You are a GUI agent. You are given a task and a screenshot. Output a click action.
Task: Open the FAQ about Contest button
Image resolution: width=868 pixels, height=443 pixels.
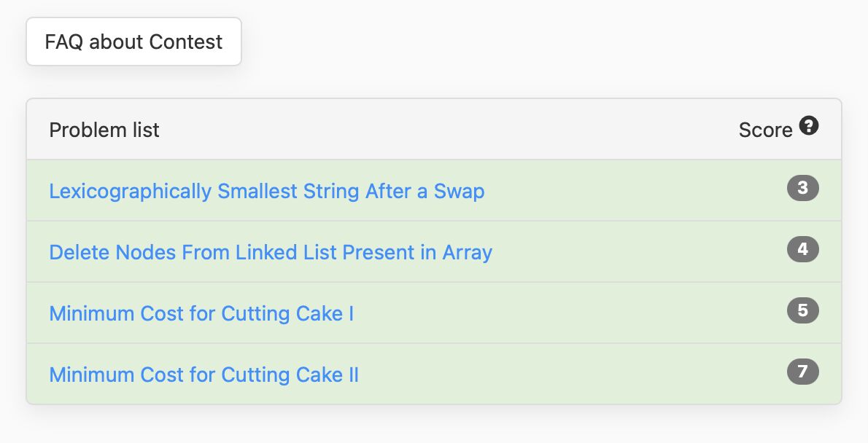(x=133, y=42)
